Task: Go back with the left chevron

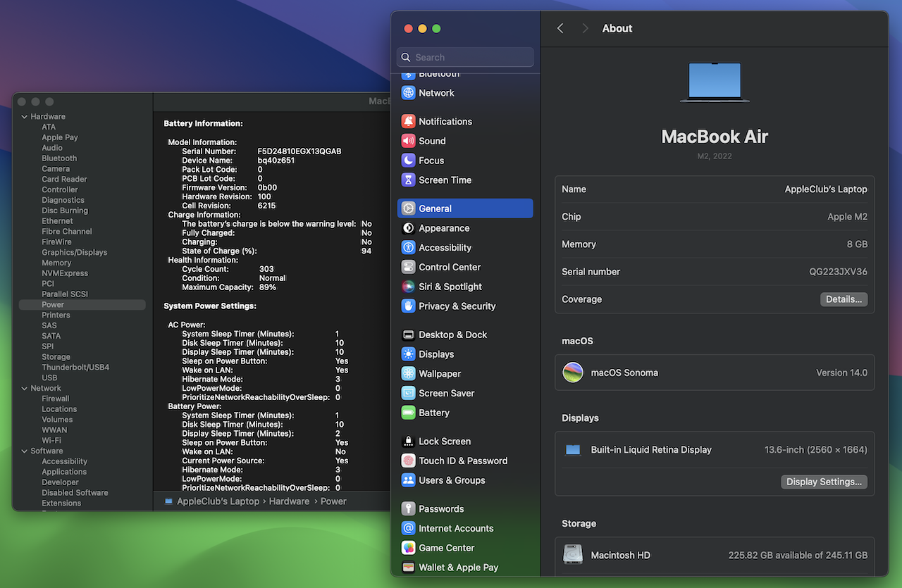Action: [560, 28]
